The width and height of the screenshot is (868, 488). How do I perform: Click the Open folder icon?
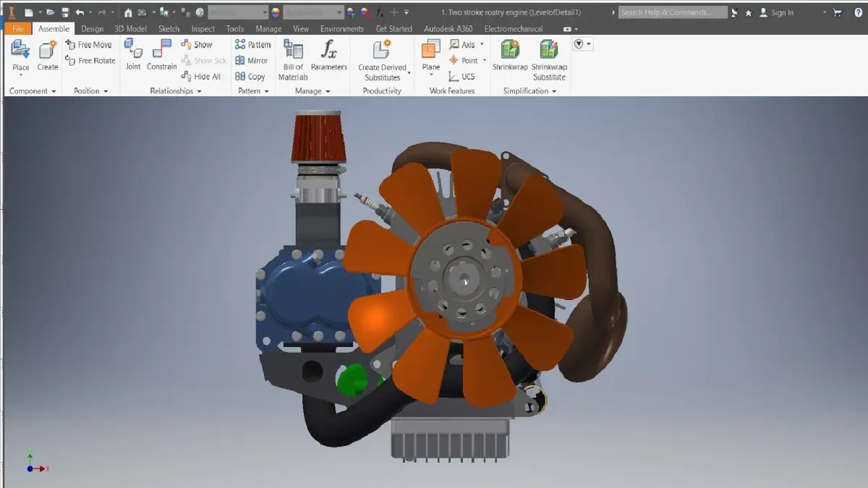51,12
